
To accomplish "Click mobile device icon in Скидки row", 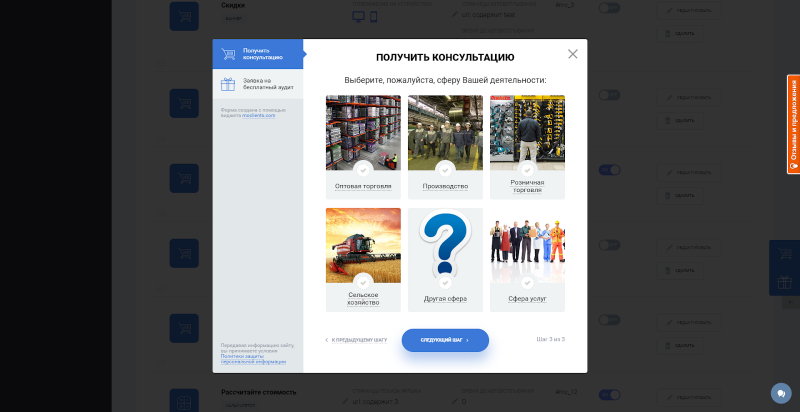I will (373, 17).
